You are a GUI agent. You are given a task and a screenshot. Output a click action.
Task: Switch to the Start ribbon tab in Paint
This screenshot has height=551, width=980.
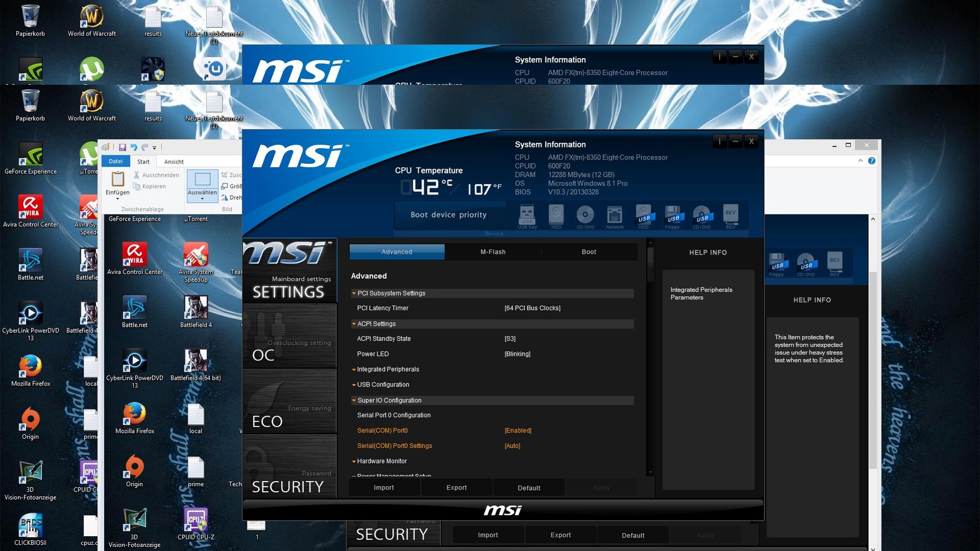click(x=144, y=162)
